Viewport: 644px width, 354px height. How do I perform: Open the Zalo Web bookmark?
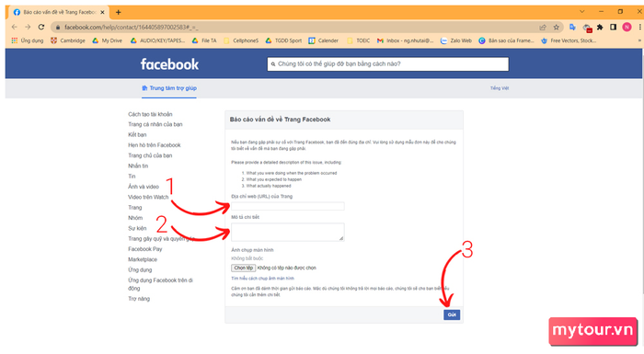coord(456,40)
